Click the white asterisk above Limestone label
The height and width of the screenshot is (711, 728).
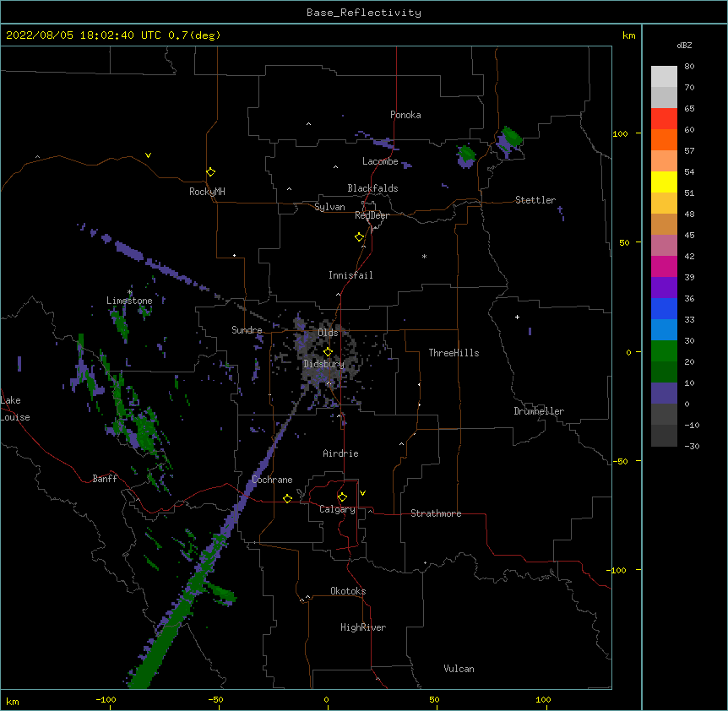tap(130, 292)
